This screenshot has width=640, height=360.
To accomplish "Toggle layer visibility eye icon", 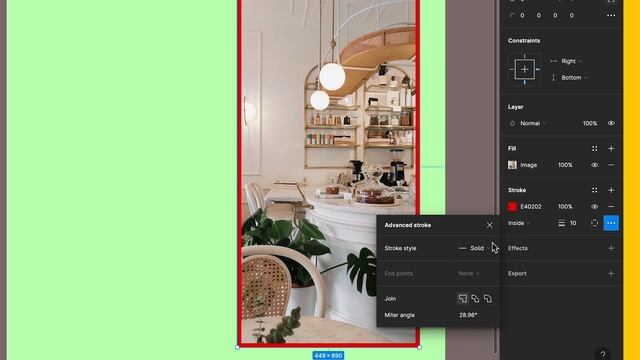I will [x=611, y=123].
